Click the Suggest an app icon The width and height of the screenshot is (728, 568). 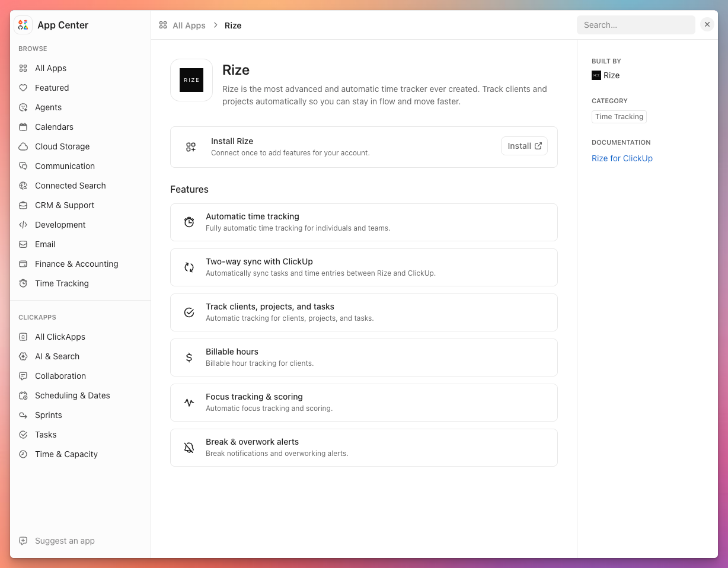23,541
